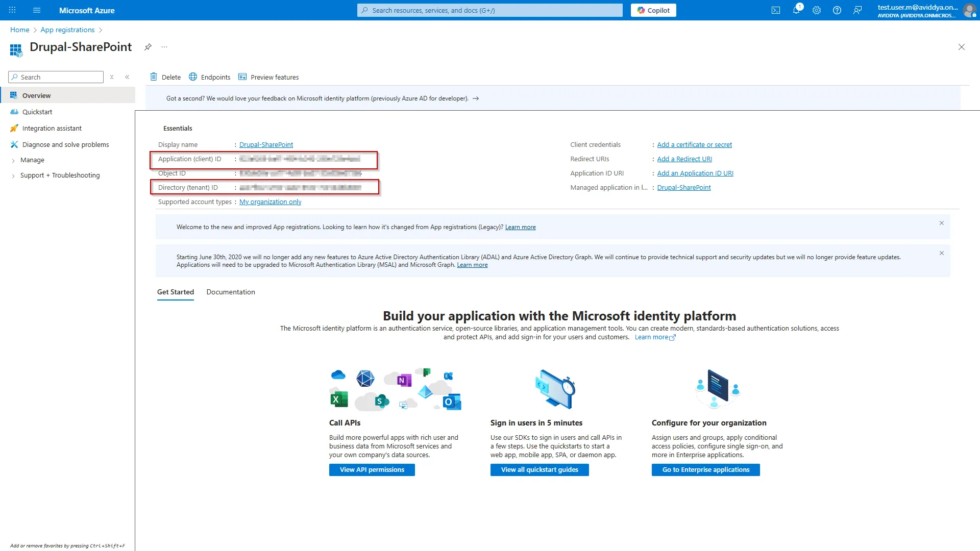Switch to the Documentation tab
This screenshot has width=980, height=551.
231,292
